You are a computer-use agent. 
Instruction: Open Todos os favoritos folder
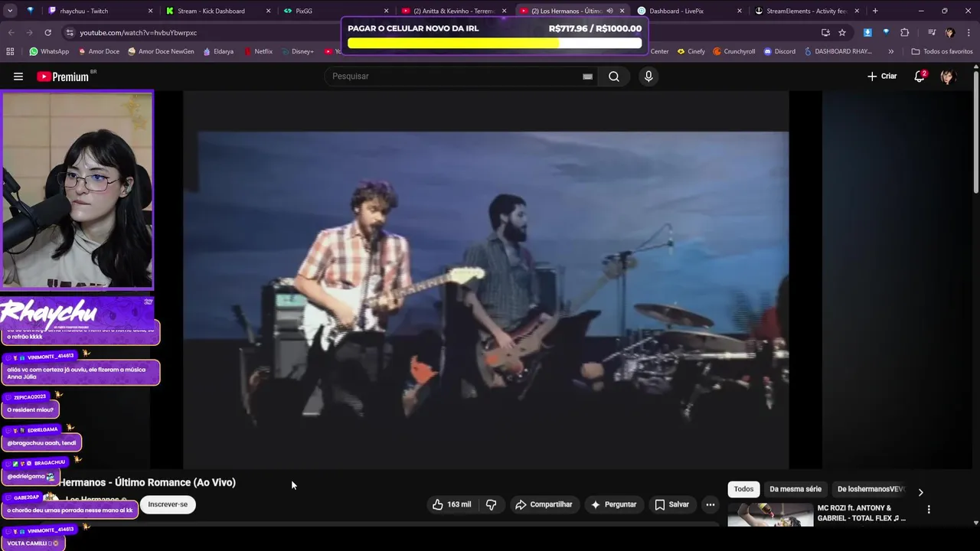click(942, 51)
